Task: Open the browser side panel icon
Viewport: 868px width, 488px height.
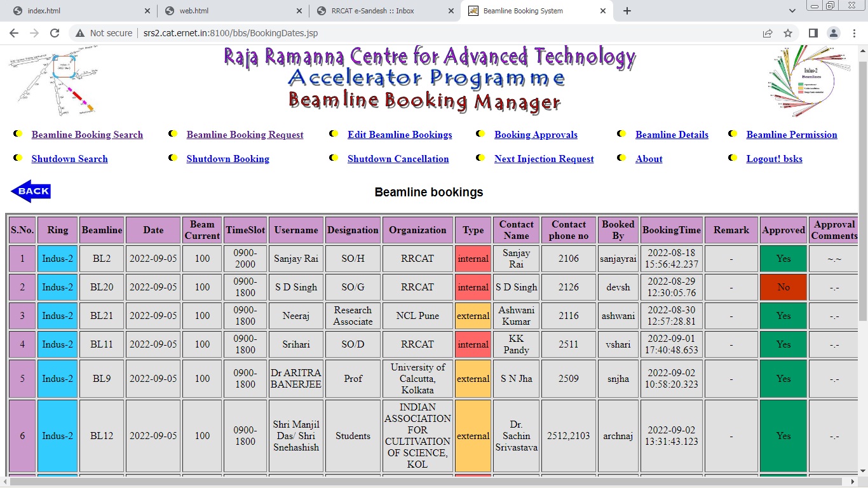Action: [813, 33]
